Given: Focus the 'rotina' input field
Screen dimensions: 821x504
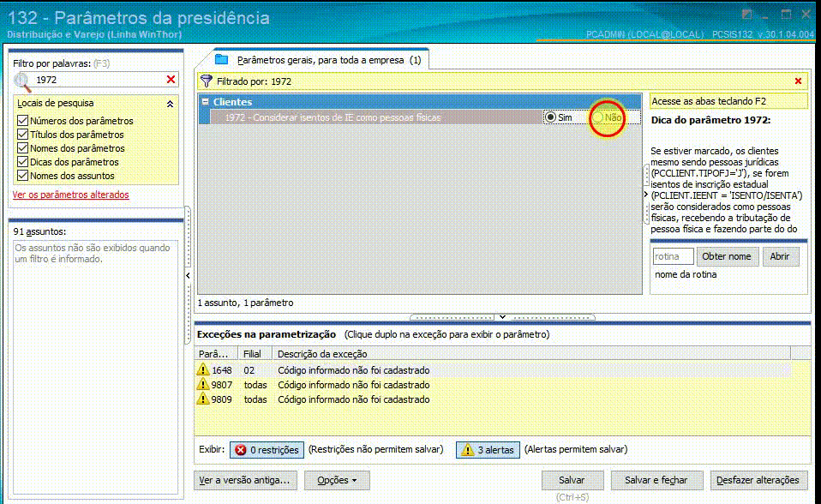Looking at the screenshot, I should click(674, 256).
